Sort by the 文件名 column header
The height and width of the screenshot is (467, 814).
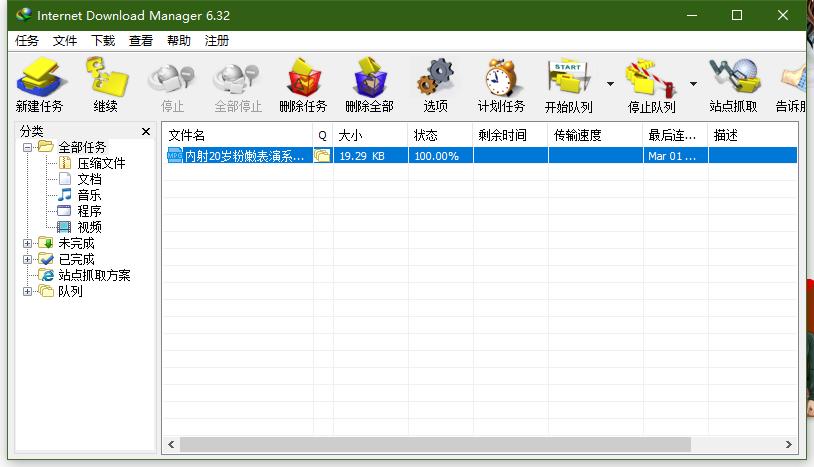[238, 135]
